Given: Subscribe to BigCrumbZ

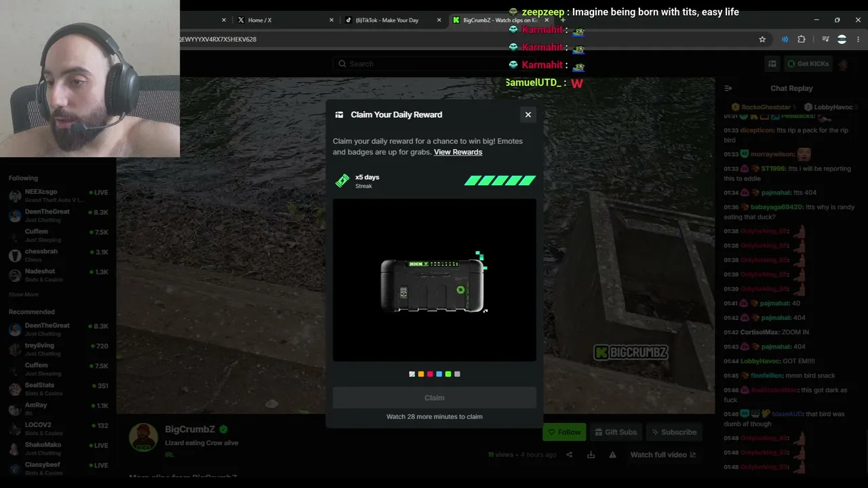Looking at the screenshot, I should (x=673, y=432).
